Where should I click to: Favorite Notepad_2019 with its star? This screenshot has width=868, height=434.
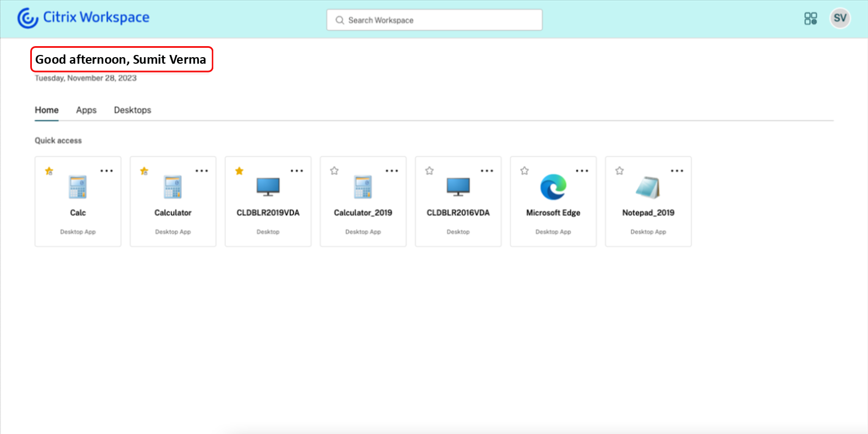click(620, 171)
